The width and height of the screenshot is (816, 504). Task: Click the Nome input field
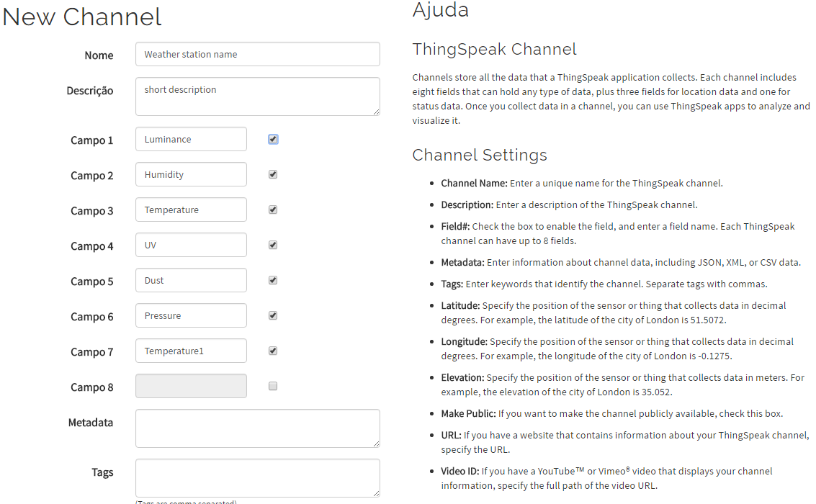point(257,54)
